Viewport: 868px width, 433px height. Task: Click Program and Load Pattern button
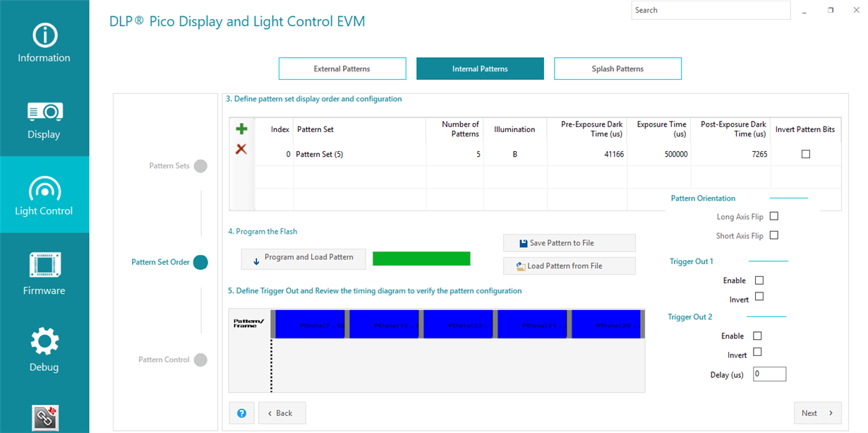click(303, 259)
